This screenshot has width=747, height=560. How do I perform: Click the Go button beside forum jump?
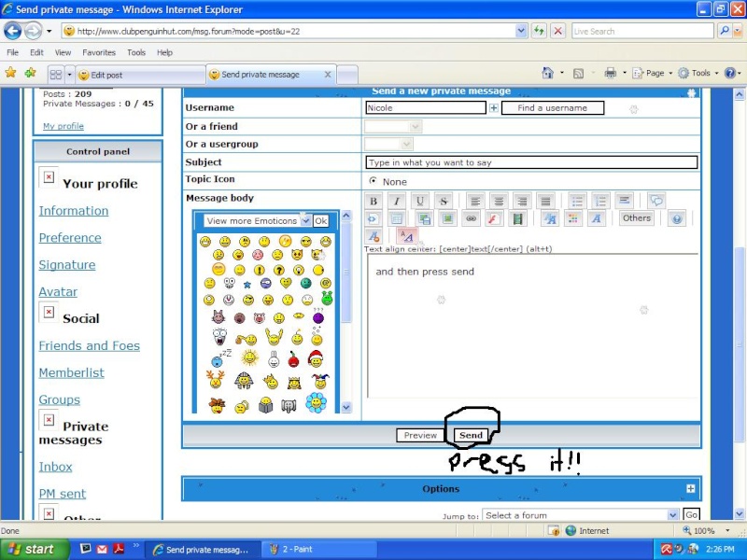[691, 515]
